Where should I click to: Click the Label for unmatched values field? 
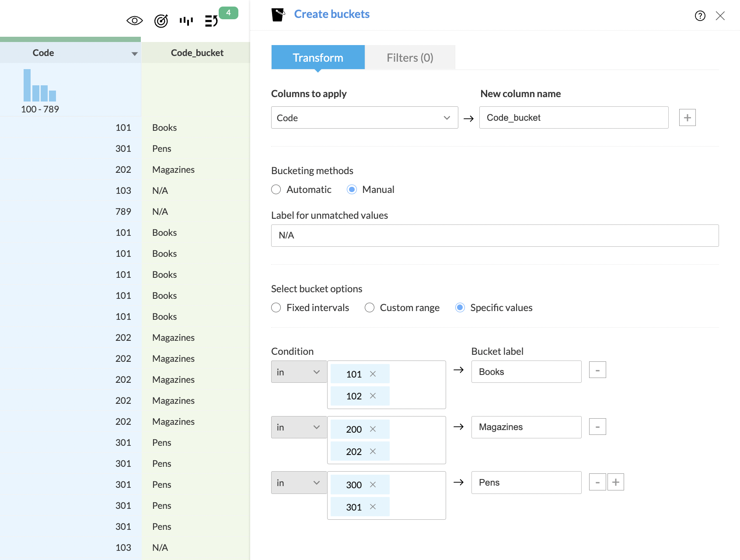pyautogui.click(x=495, y=235)
